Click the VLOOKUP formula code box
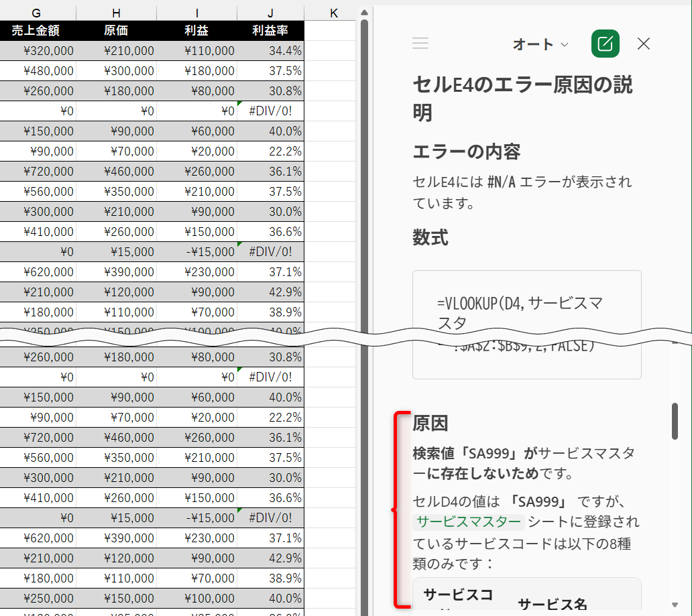Screen dimensions: 692x616 (x=526, y=324)
